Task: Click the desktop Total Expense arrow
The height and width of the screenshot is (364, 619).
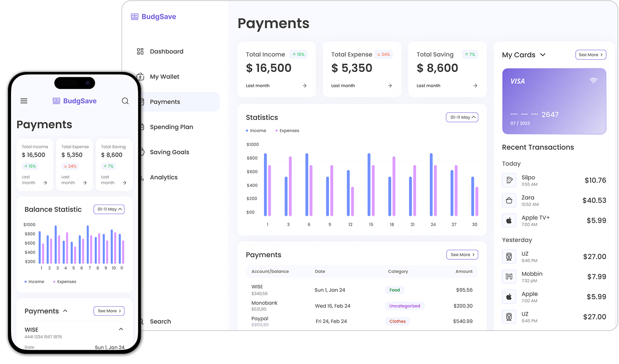Action: click(390, 86)
